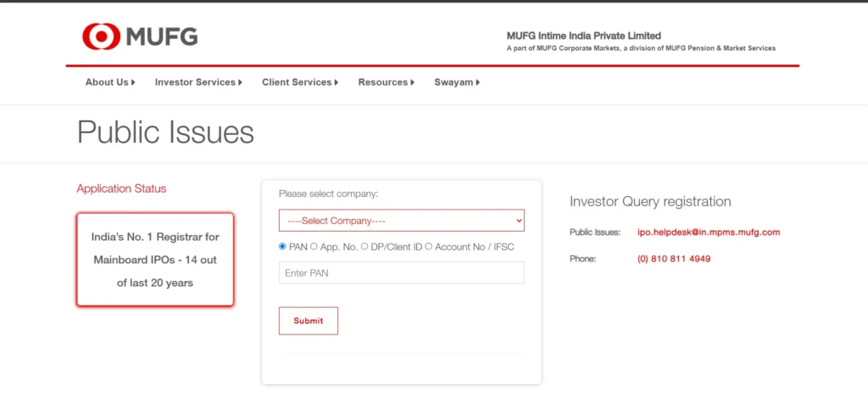Focus the Enter PAN input field

tap(401, 272)
